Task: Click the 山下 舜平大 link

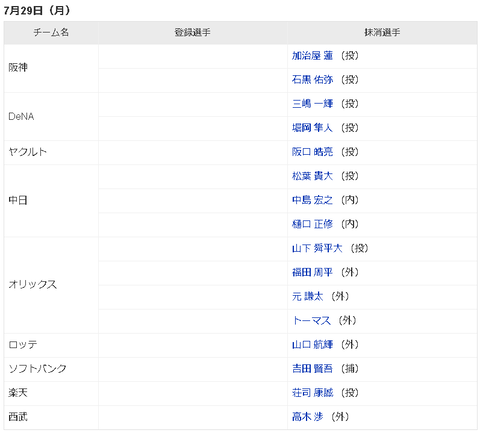Action: [317, 248]
